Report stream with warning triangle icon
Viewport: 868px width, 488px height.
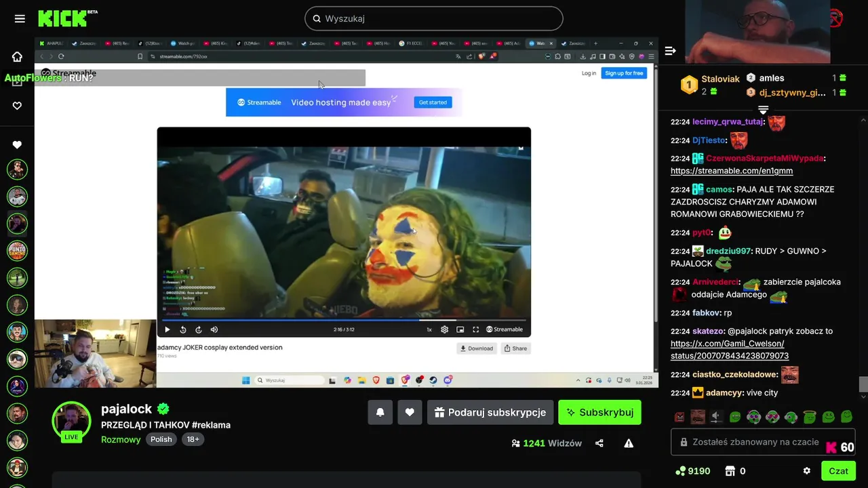click(x=629, y=443)
